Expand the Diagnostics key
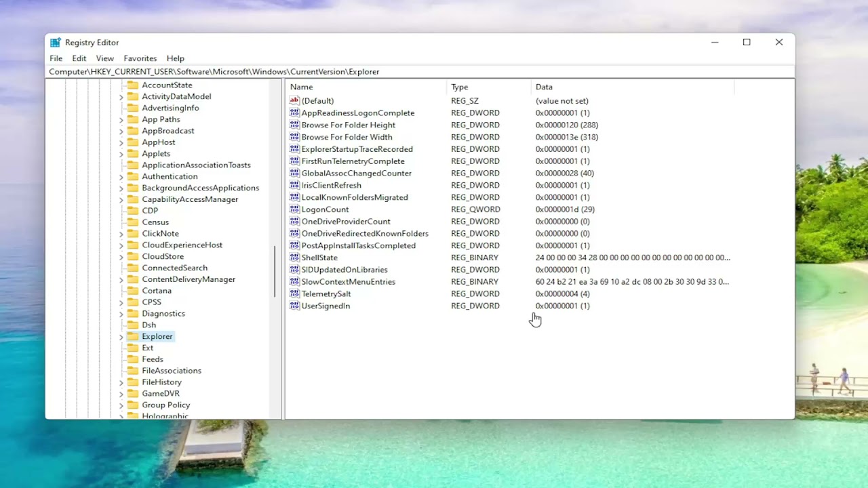 click(121, 314)
